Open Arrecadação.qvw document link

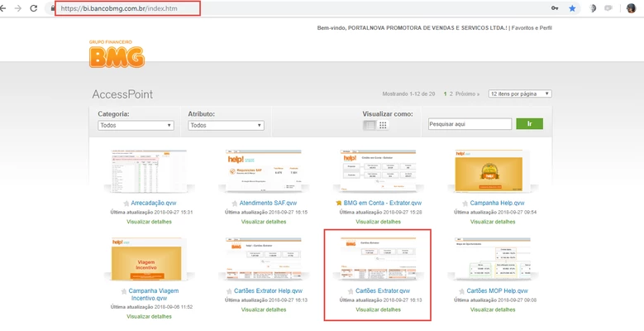[154, 203]
